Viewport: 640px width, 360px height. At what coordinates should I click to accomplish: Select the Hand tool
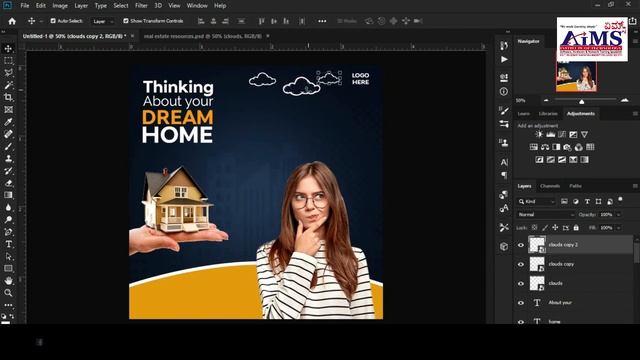[8, 281]
